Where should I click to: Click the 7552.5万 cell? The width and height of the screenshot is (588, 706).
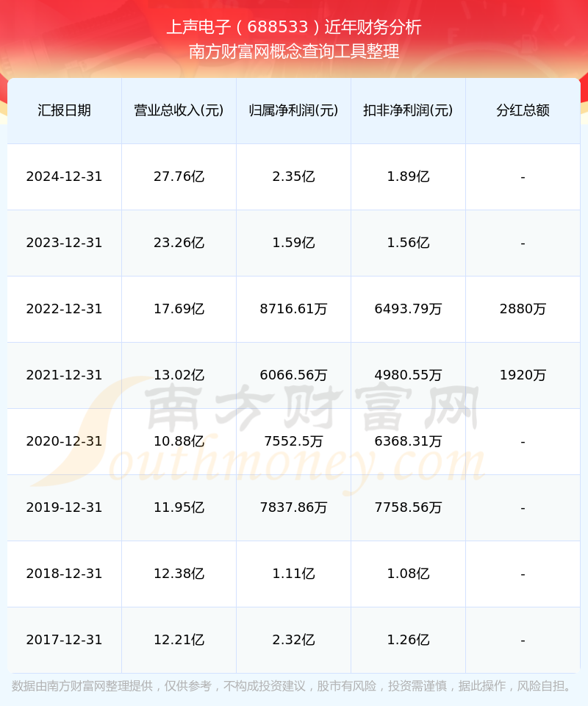point(294,441)
